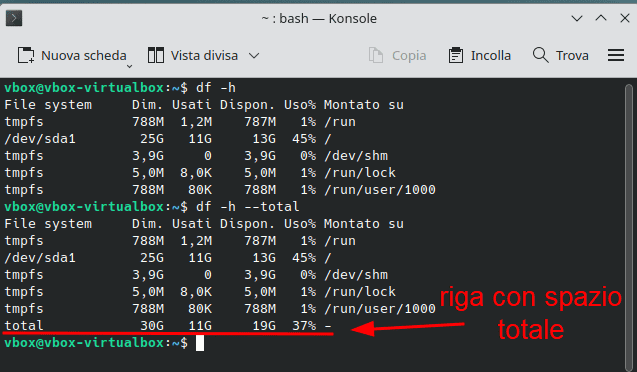
Task: Click the '19G' total available value
Action: point(264,325)
